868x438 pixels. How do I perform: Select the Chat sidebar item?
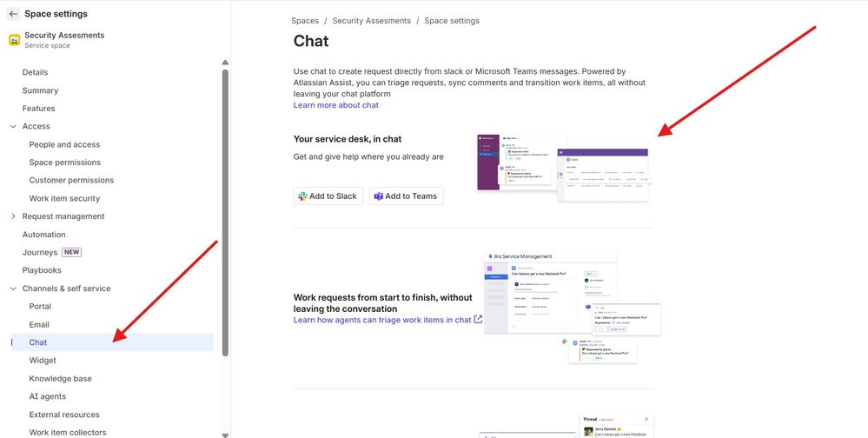click(x=112, y=342)
